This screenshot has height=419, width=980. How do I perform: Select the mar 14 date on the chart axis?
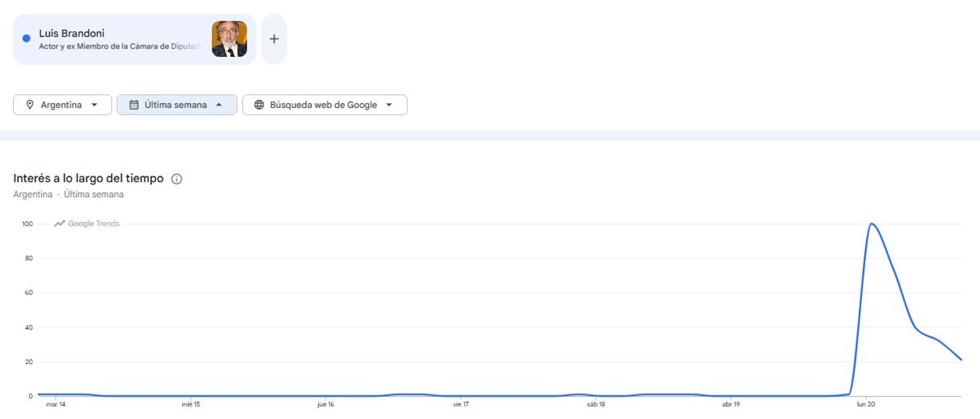[56, 404]
